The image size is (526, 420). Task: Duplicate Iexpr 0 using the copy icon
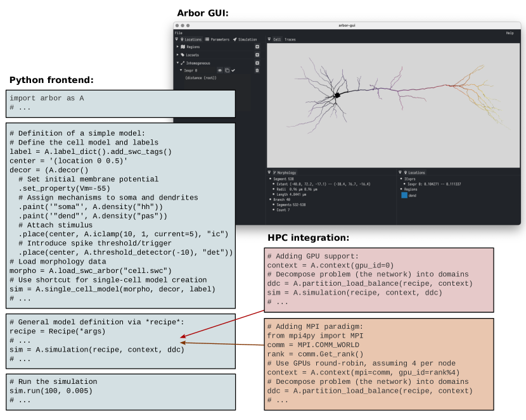(227, 70)
